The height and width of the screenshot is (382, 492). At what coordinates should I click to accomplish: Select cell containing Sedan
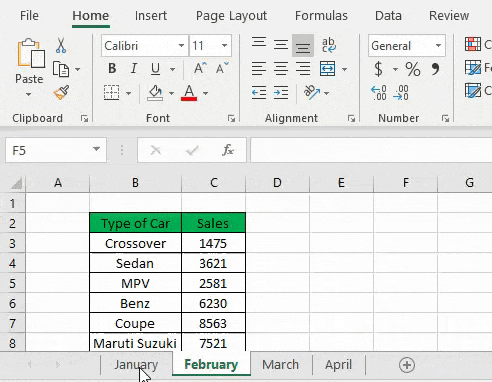[135, 263]
